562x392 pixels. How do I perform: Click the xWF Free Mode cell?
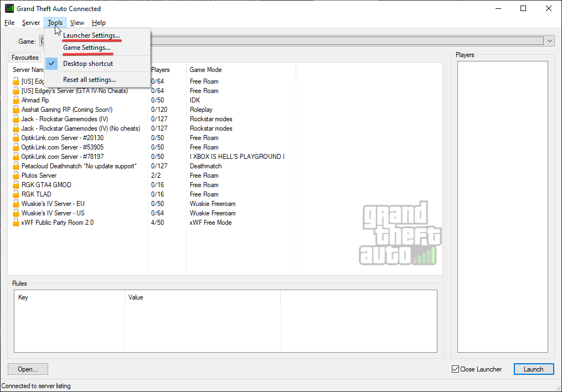coord(211,223)
